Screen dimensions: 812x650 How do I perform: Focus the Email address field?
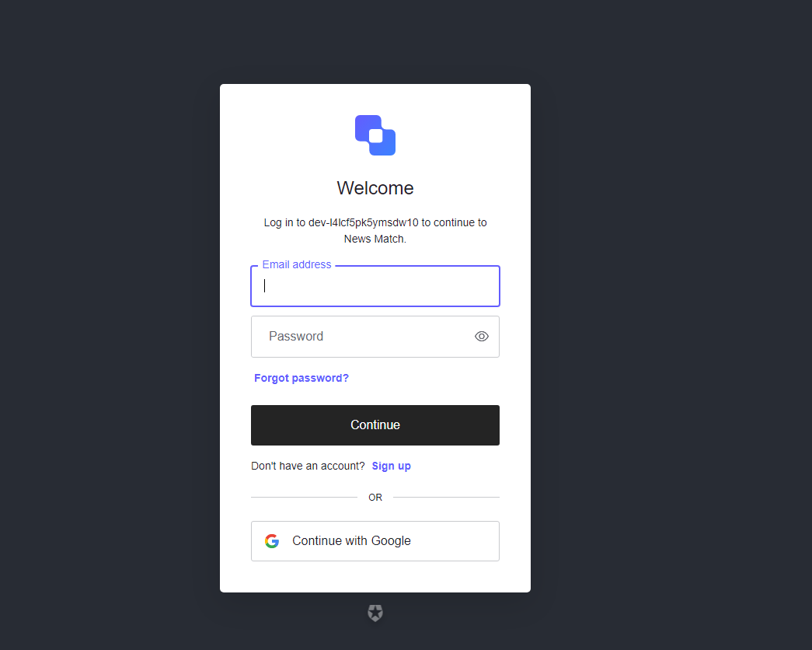[375, 286]
